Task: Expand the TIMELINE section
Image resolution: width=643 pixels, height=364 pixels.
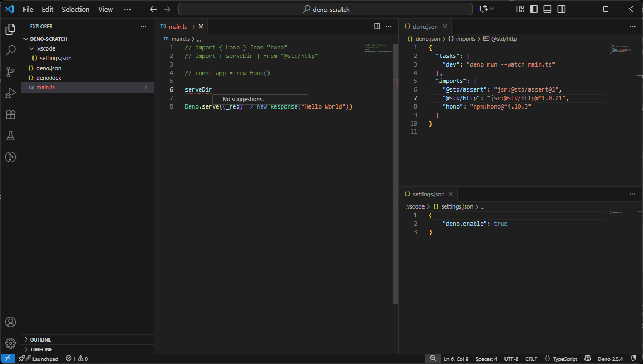Action: (x=41, y=349)
